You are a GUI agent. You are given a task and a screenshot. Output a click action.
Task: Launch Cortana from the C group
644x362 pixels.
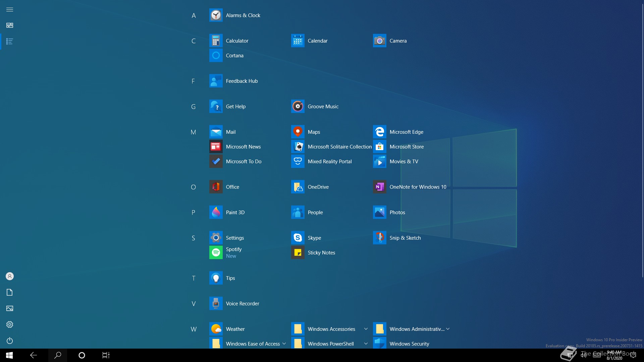(216, 55)
